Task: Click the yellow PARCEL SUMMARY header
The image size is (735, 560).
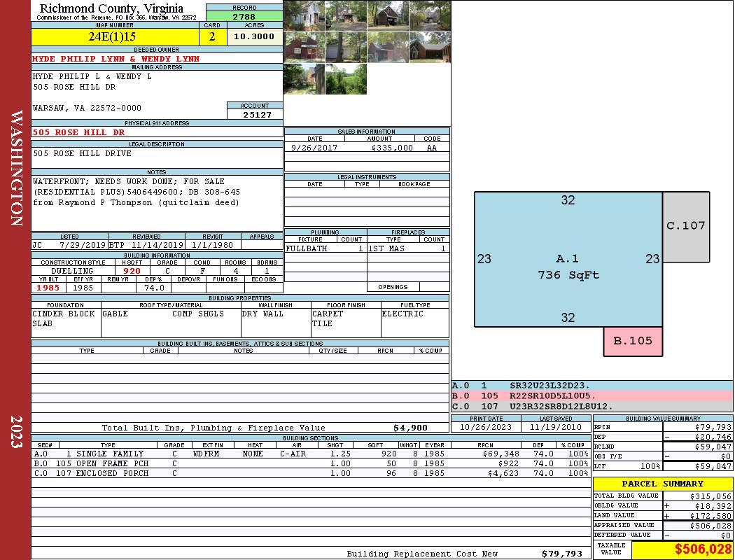Action: pos(662,484)
